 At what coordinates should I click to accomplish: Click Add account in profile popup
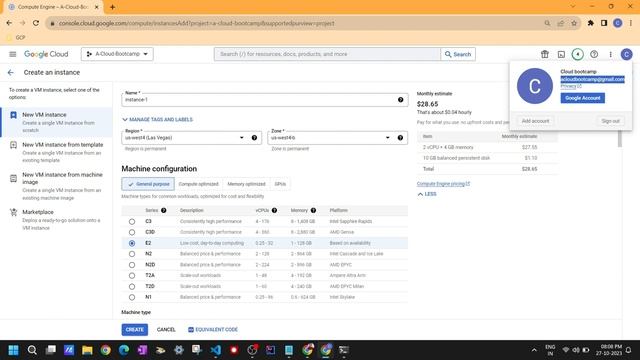click(535, 121)
